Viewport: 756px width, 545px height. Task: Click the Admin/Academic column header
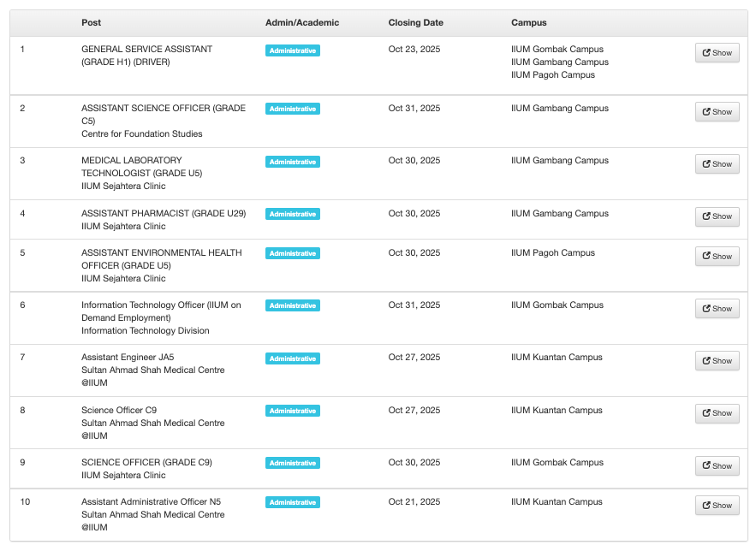[301, 22]
